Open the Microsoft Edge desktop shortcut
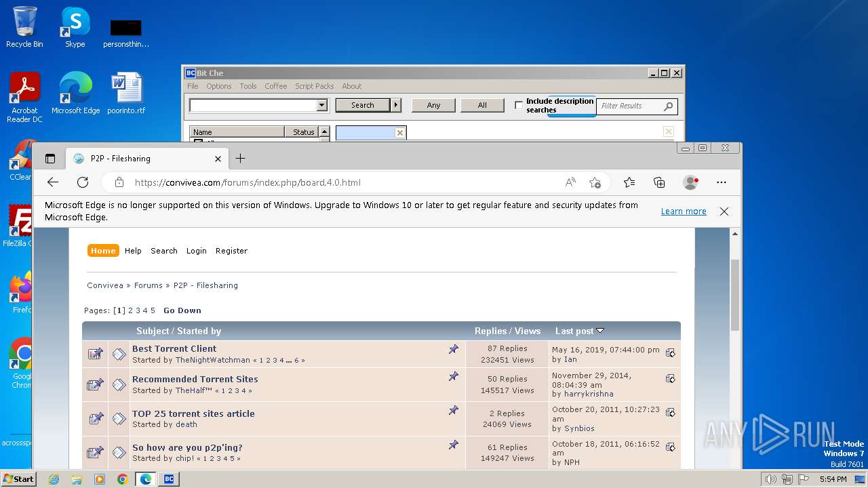The image size is (868, 488). [75, 94]
